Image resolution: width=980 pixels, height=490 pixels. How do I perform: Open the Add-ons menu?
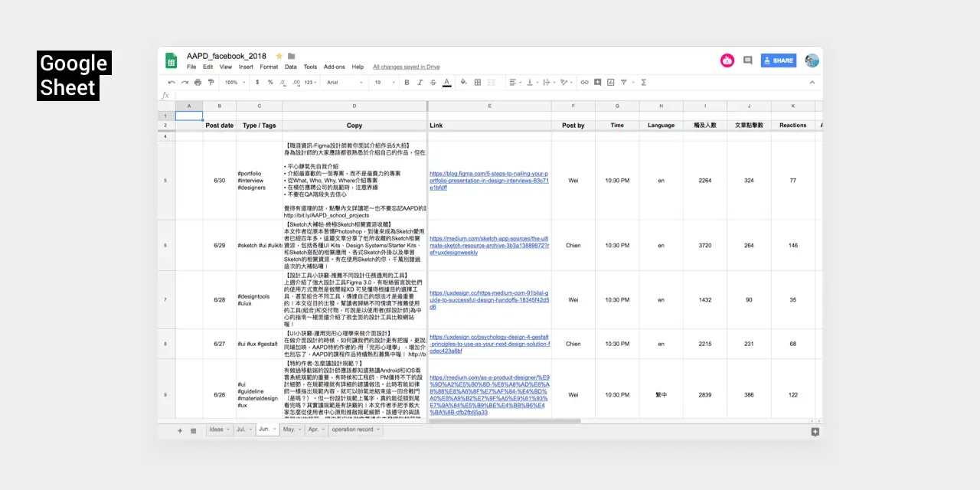coord(335,67)
